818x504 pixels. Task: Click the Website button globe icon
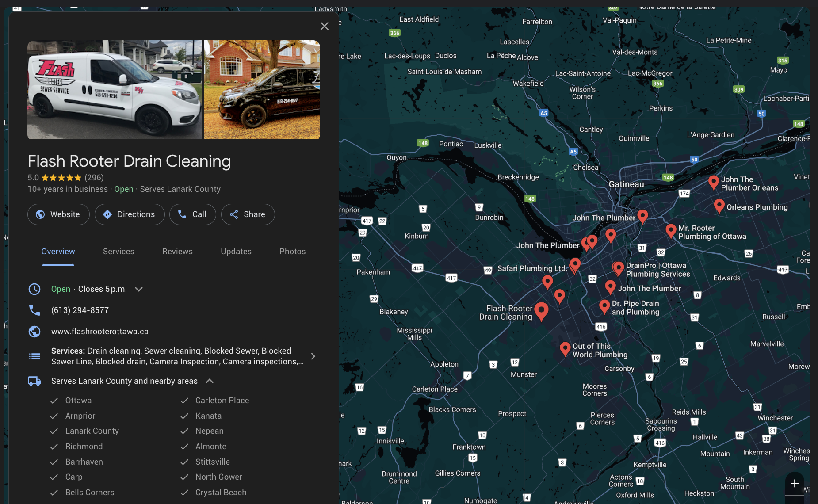coord(40,214)
